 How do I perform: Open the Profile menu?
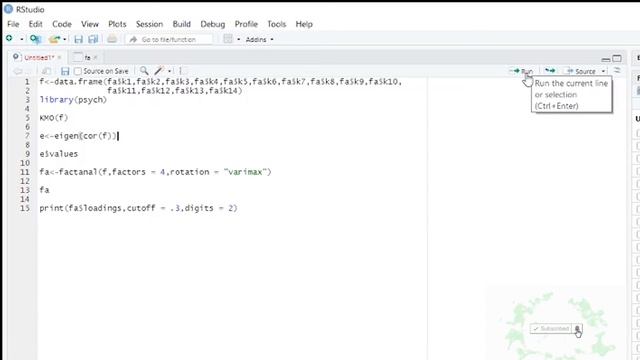(x=246, y=24)
